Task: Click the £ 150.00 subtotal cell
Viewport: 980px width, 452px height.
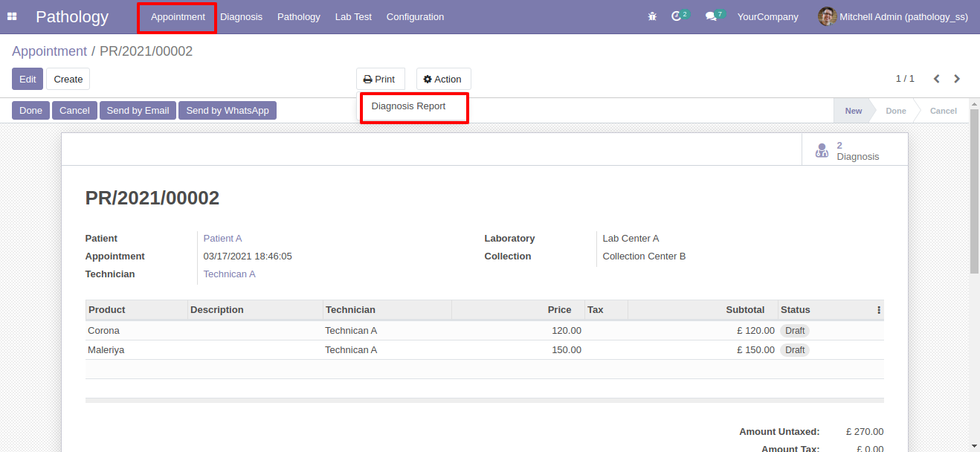Action: click(755, 350)
